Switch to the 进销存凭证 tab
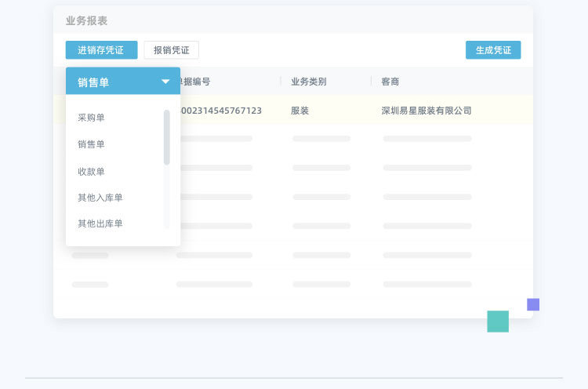The image size is (588, 389). click(102, 50)
